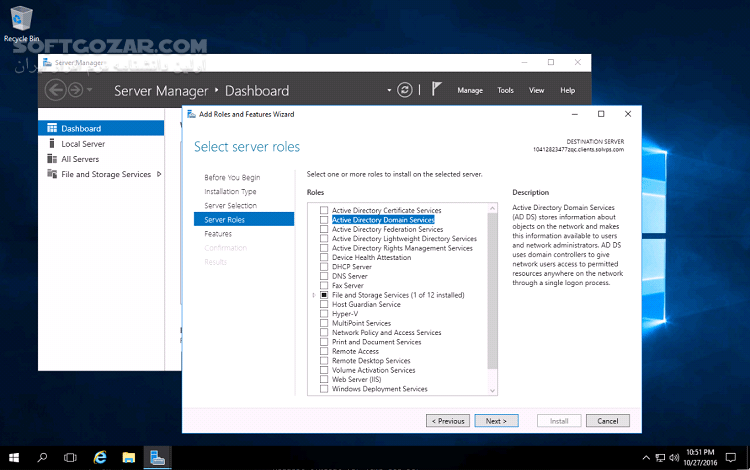Open the View menu

click(x=536, y=90)
